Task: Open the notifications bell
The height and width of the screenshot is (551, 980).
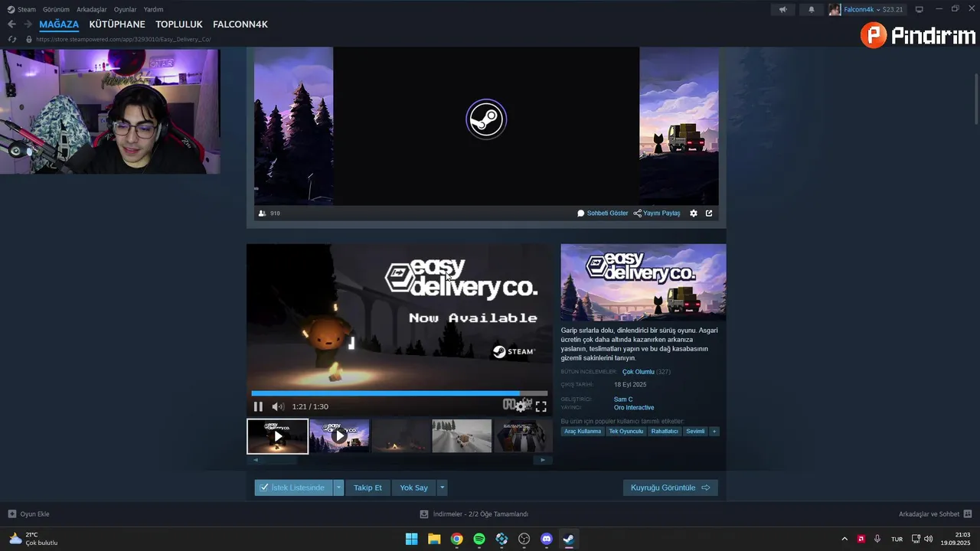Action: pyautogui.click(x=812, y=9)
